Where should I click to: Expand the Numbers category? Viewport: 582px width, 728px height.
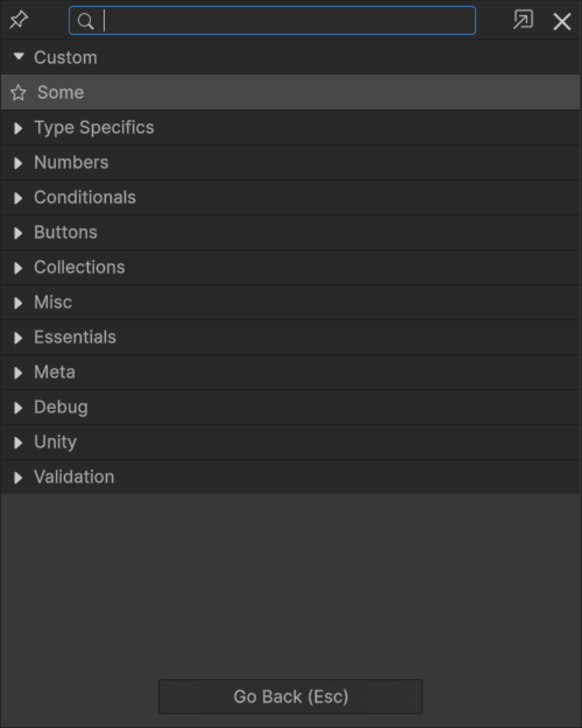[x=18, y=162]
